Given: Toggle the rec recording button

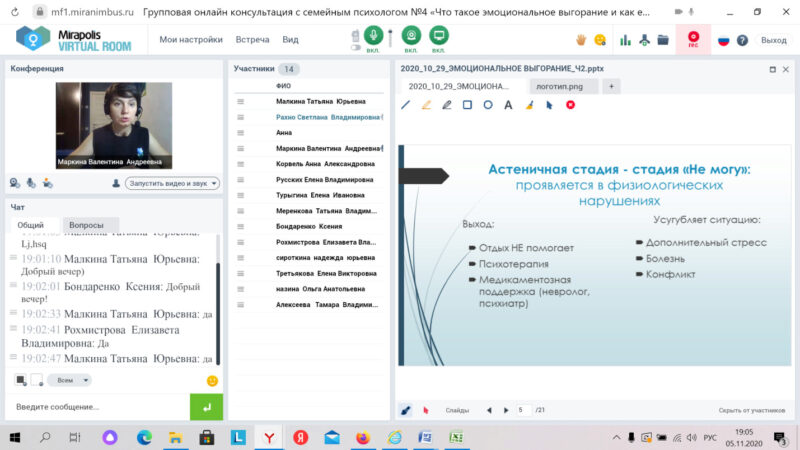Looking at the screenshot, I should click(693, 39).
